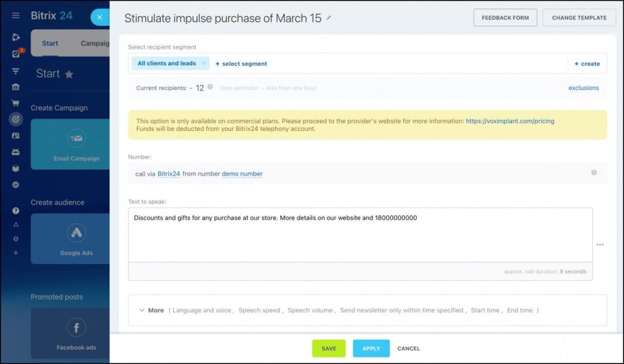Open the Google Ads audience tile
Viewport: 624px width, 364px height.
click(x=70, y=239)
